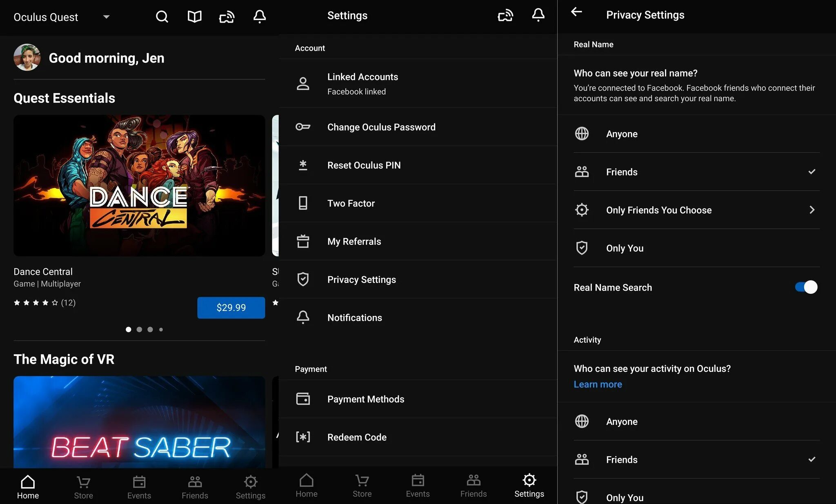Open Notifications settings menu item
The width and height of the screenshot is (836, 504).
(355, 317)
